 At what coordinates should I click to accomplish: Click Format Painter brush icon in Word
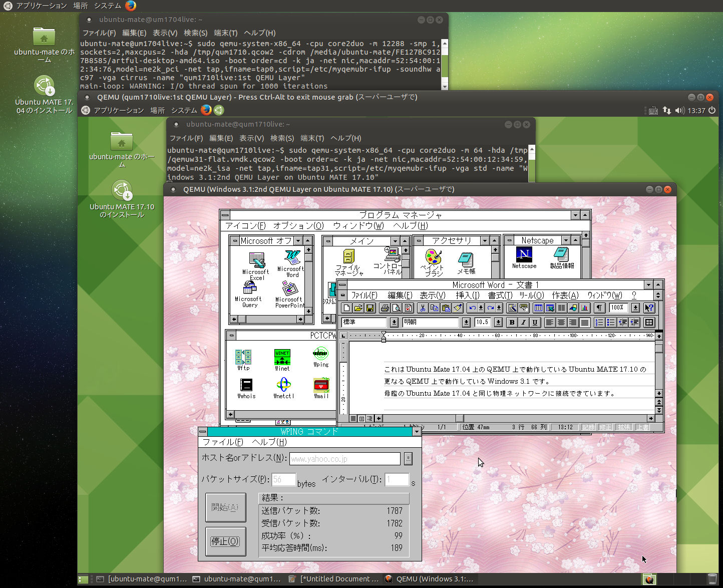coord(458,308)
